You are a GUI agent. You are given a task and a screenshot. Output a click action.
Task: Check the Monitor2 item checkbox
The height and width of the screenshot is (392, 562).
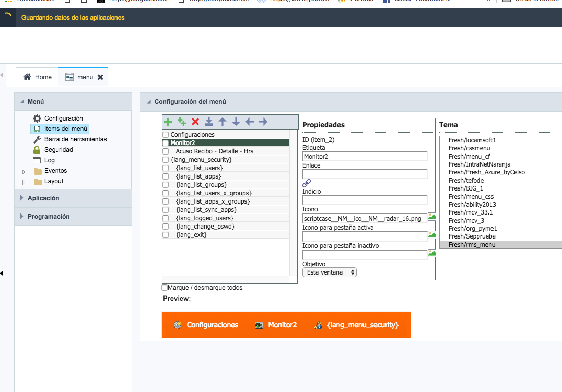point(166,143)
